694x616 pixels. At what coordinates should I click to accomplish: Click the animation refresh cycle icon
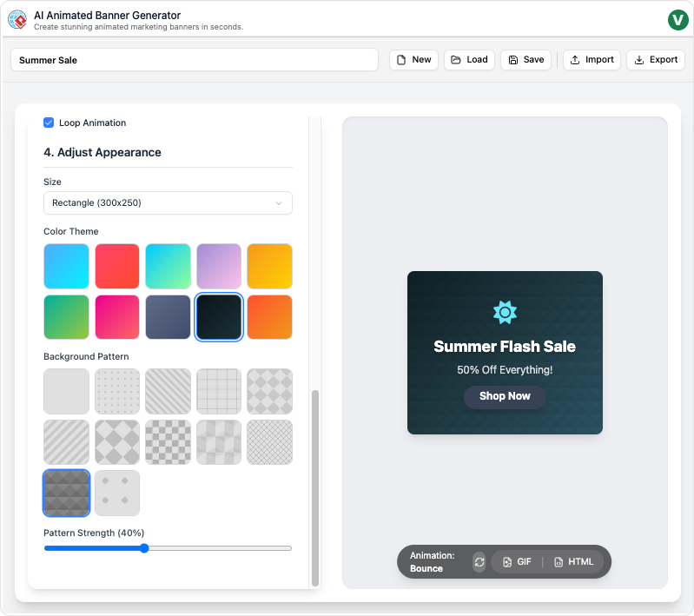479,562
